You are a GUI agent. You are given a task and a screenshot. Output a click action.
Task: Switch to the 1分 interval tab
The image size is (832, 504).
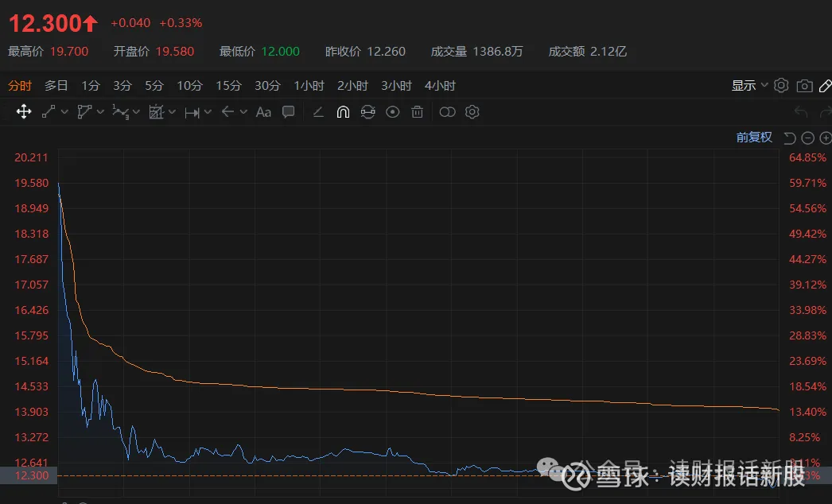pos(91,86)
